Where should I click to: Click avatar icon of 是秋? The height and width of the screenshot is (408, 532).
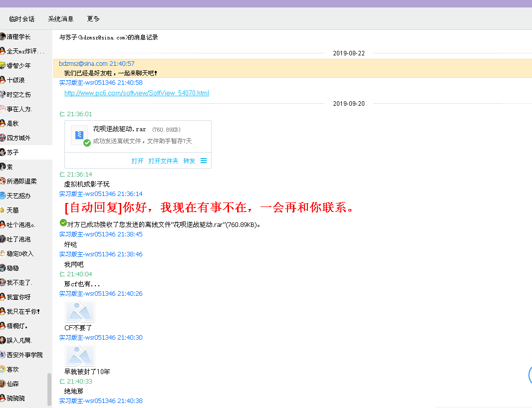[2, 124]
